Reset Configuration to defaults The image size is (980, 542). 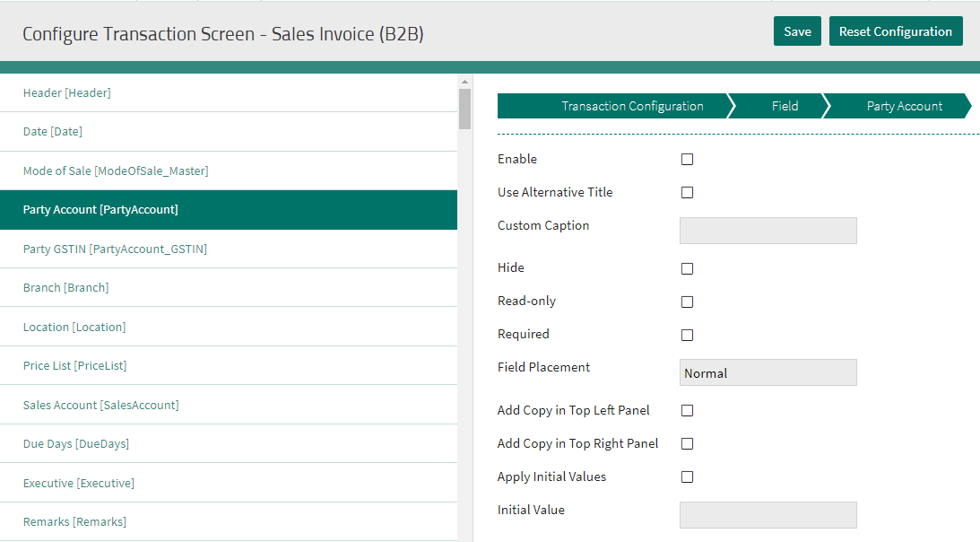click(896, 31)
